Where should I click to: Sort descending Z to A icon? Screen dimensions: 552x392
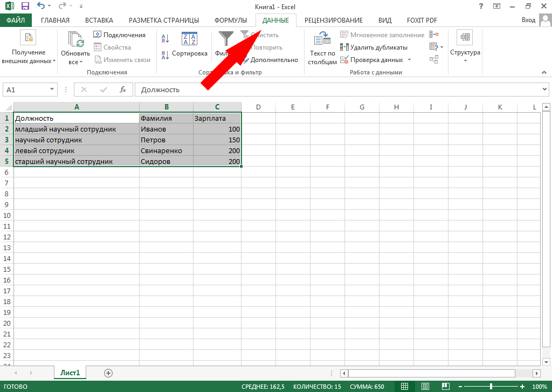(x=165, y=54)
